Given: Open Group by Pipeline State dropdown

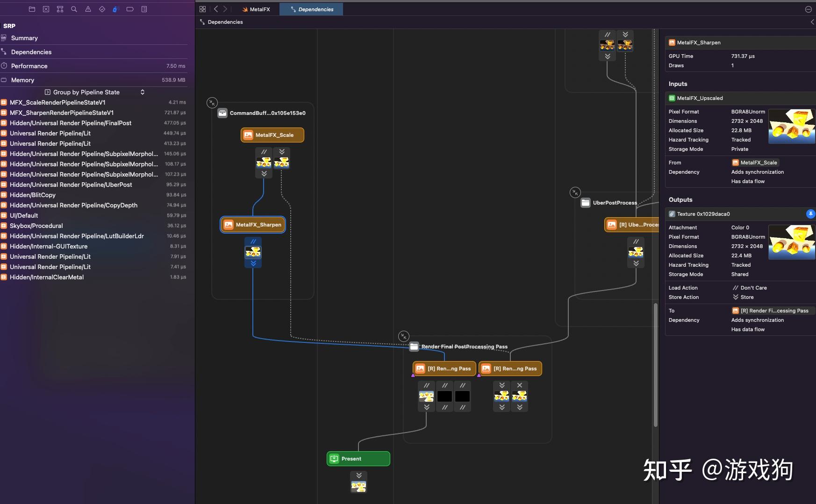Looking at the screenshot, I should [x=94, y=92].
